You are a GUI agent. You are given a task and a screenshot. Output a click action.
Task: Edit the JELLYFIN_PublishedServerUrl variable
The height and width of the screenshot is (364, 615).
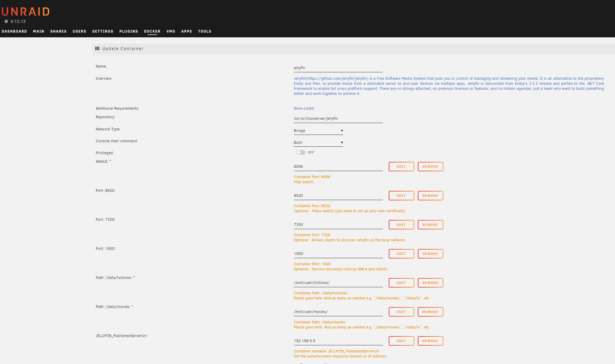tap(401, 341)
